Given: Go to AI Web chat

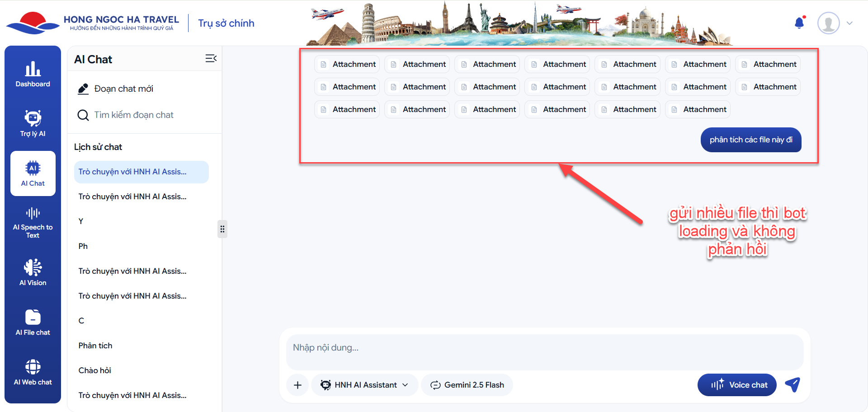Looking at the screenshot, I should coord(33,372).
